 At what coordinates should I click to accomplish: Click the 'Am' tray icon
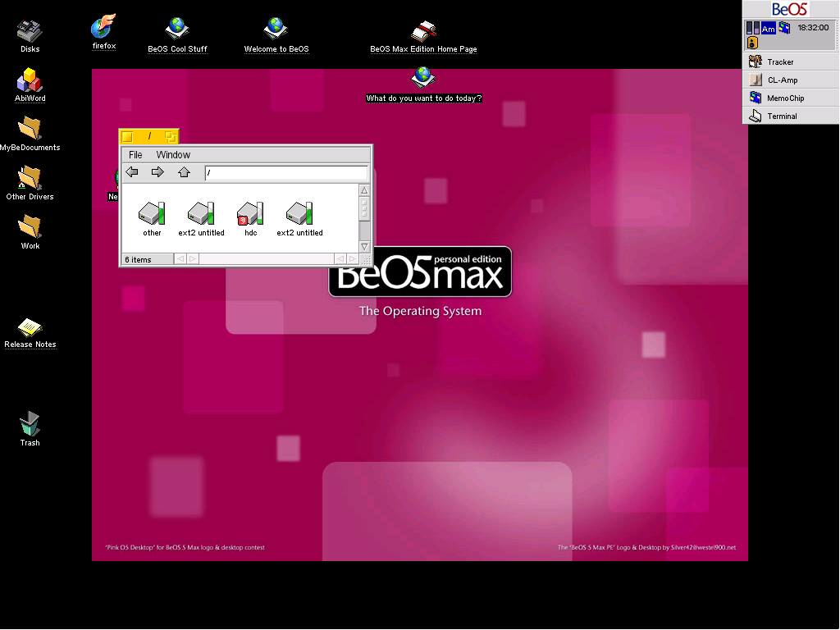[x=768, y=29]
